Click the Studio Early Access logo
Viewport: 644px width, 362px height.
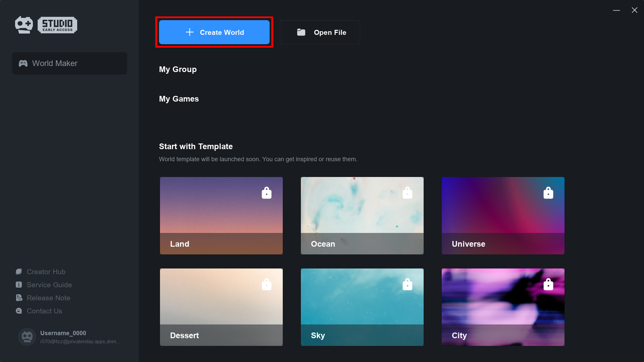click(46, 25)
